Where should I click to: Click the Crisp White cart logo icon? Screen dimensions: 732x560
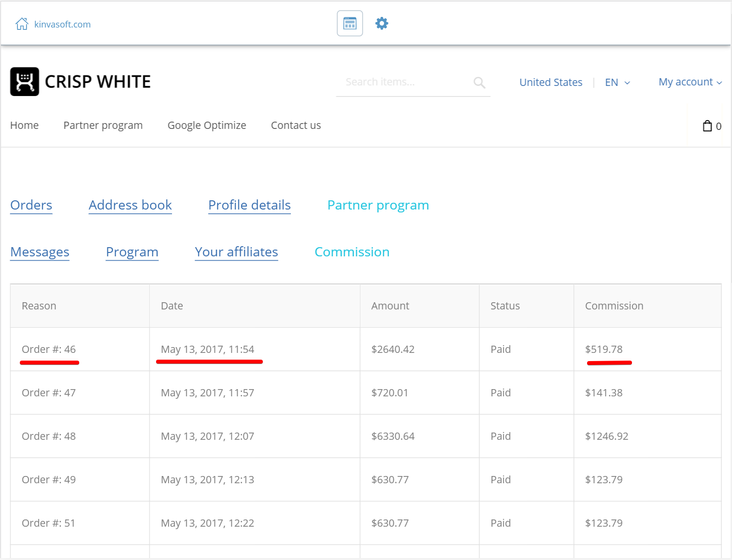[25, 82]
